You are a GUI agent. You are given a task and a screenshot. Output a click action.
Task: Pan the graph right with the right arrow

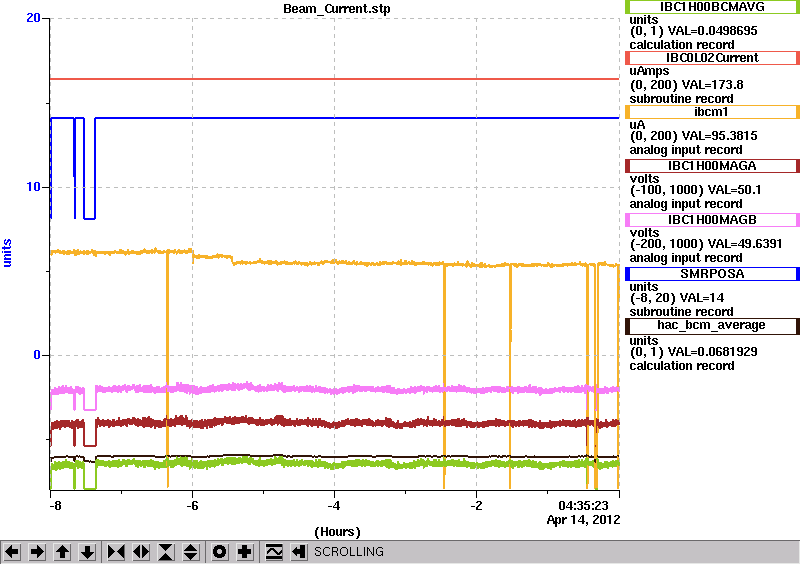click(x=37, y=552)
